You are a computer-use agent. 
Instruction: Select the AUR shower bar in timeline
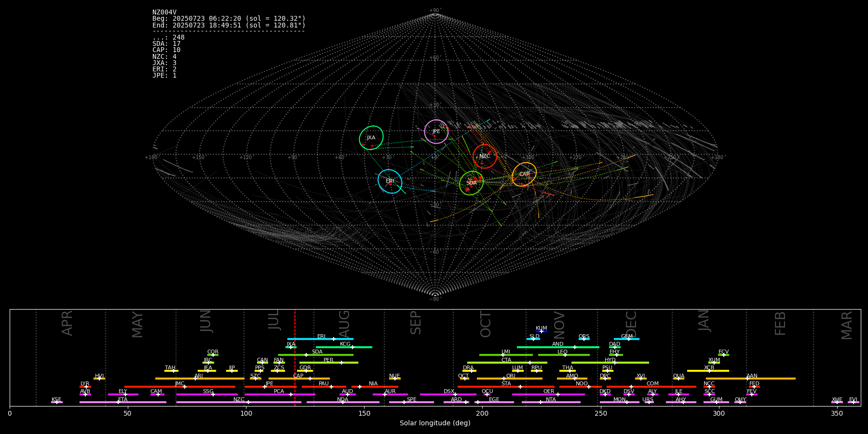coord(390,394)
